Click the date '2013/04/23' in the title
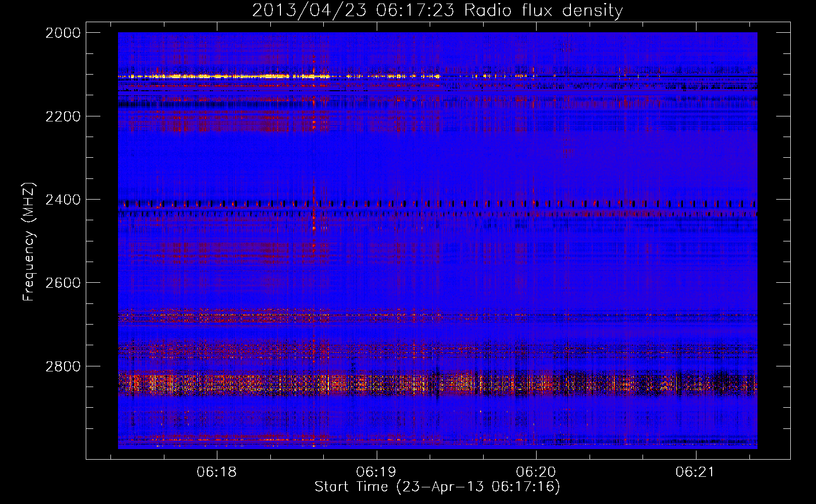This screenshot has width=816, height=504. pos(309,11)
